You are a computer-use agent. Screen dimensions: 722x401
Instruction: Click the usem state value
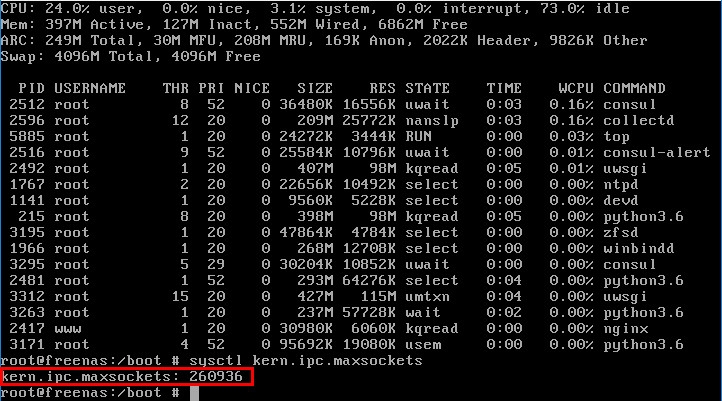click(423, 344)
